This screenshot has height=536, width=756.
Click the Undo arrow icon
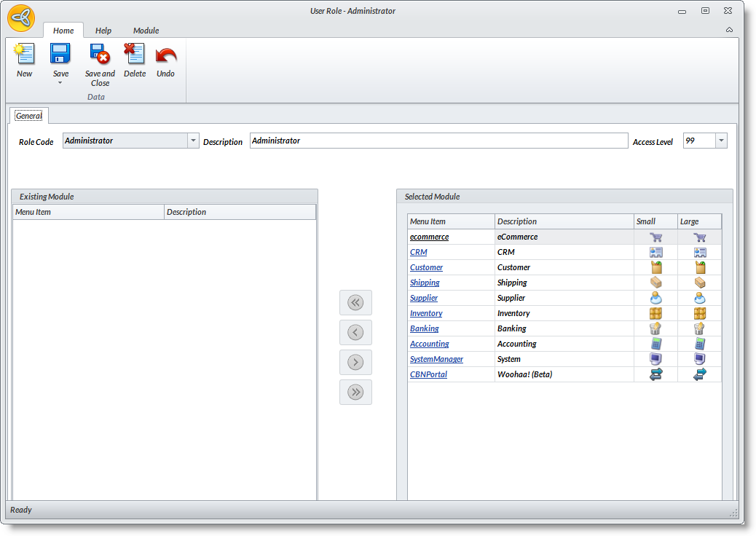point(166,55)
